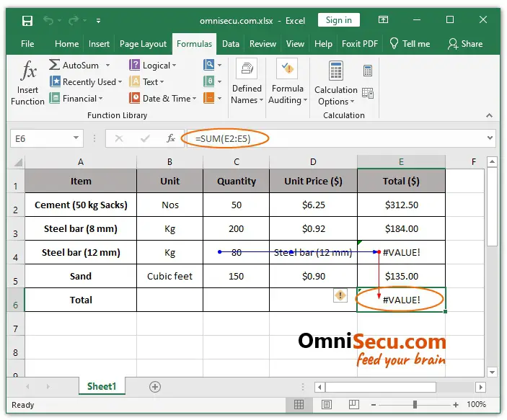Open the File menu tab
This screenshot has height=420, width=507.
[27, 44]
